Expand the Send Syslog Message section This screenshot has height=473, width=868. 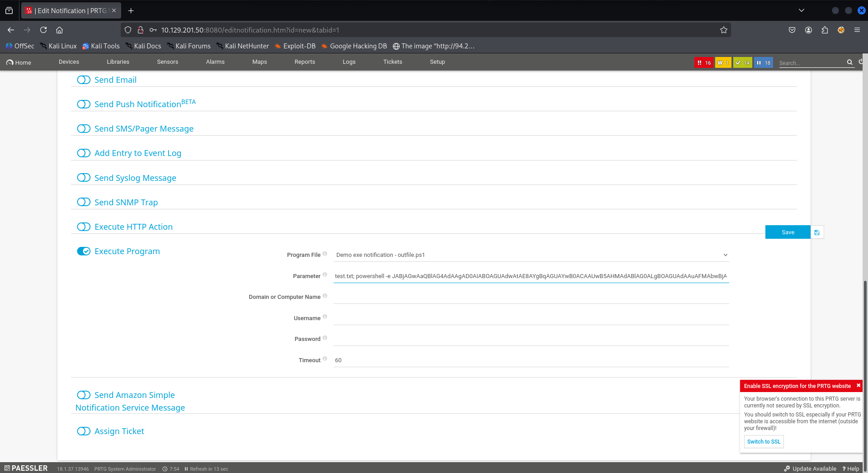[135, 178]
